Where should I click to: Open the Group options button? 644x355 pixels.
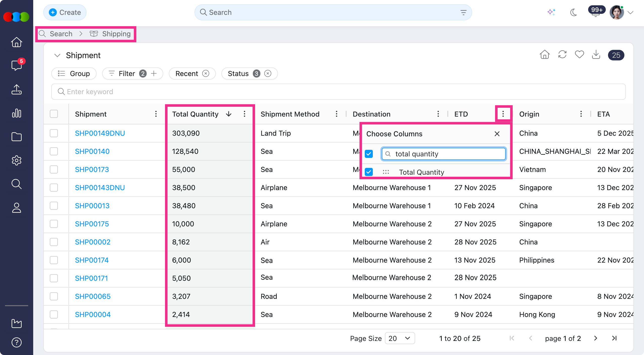coord(74,74)
